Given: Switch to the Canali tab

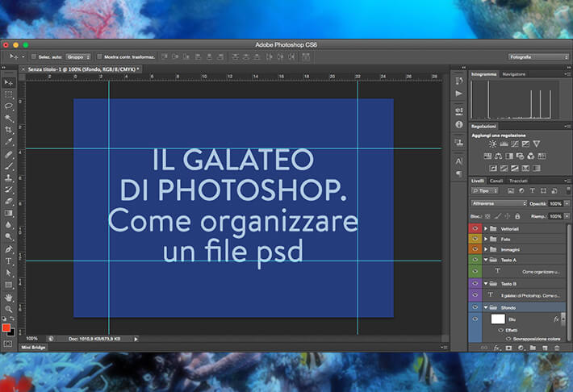Looking at the screenshot, I should (496, 181).
